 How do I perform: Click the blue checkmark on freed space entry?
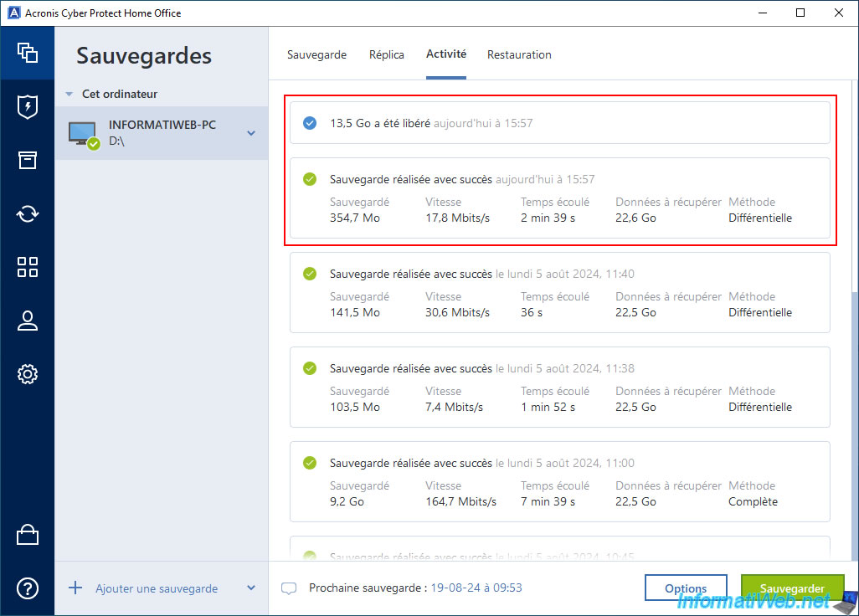coord(310,123)
